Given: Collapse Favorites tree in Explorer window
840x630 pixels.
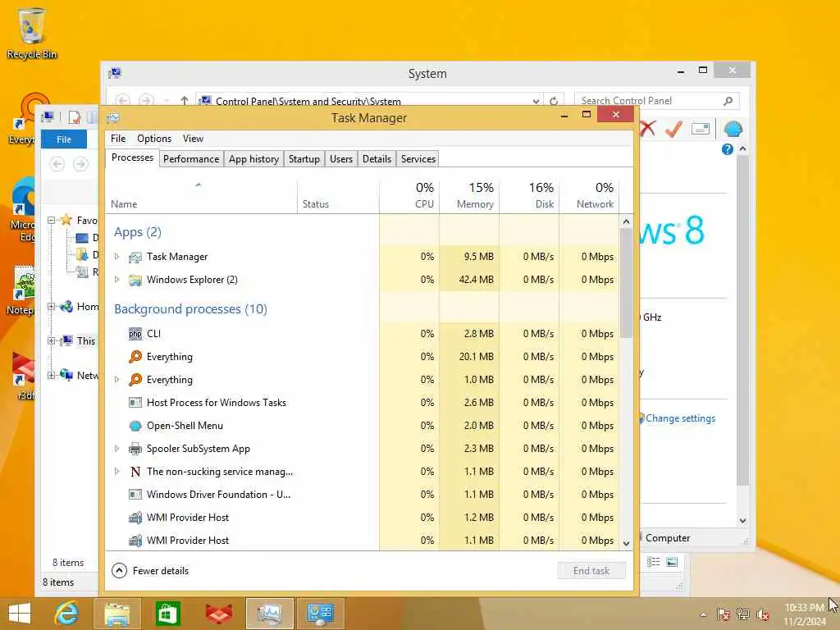Looking at the screenshot, I should pos(52,220).
